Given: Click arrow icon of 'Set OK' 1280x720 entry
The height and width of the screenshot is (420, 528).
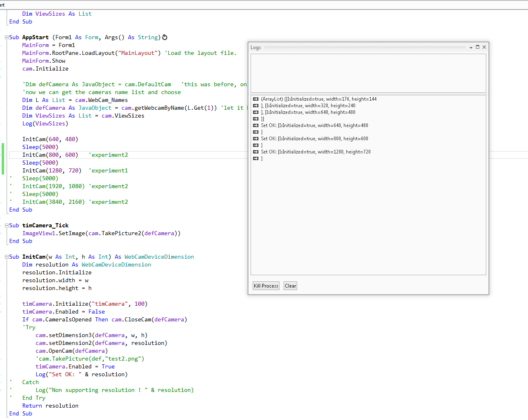Looking at the screenshot, I should 256,152.
